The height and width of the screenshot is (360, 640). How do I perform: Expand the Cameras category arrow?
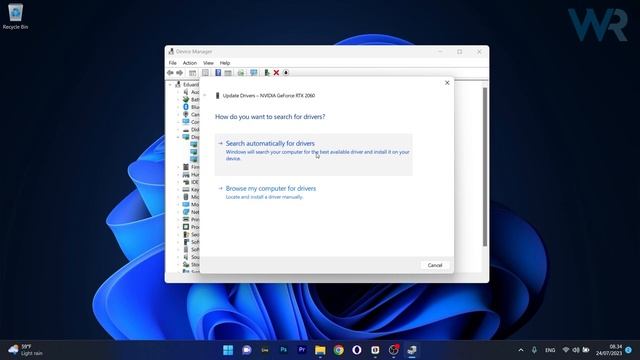pos(178,114)
